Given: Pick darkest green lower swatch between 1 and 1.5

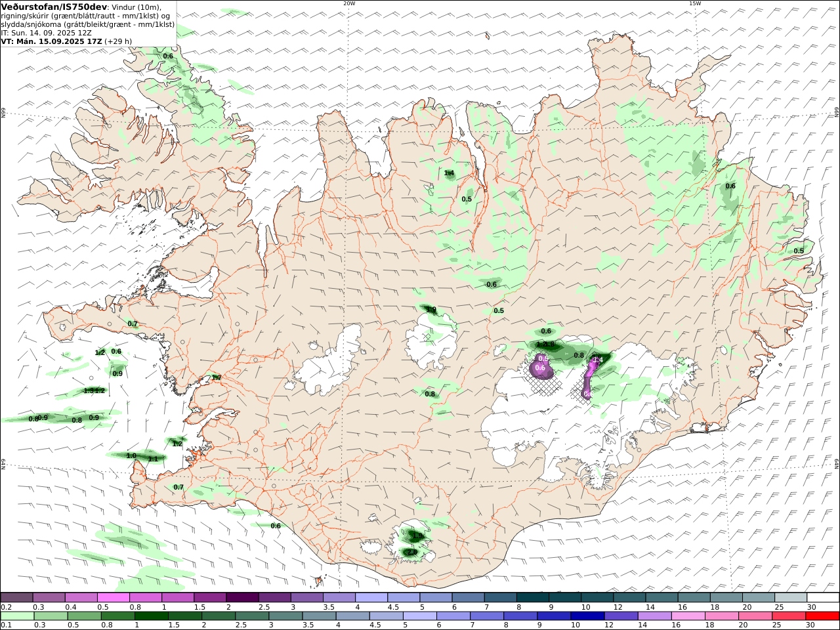Looking at the screenshot, I should (x=152, y=616).
